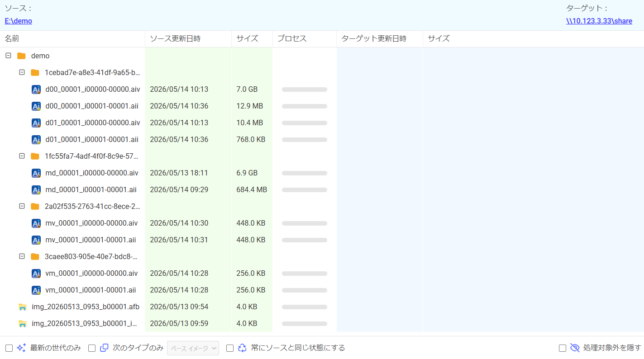Enable the 最新の世代のみ checkbox
Screen dimensions: 644x359
tap(9, 348)
